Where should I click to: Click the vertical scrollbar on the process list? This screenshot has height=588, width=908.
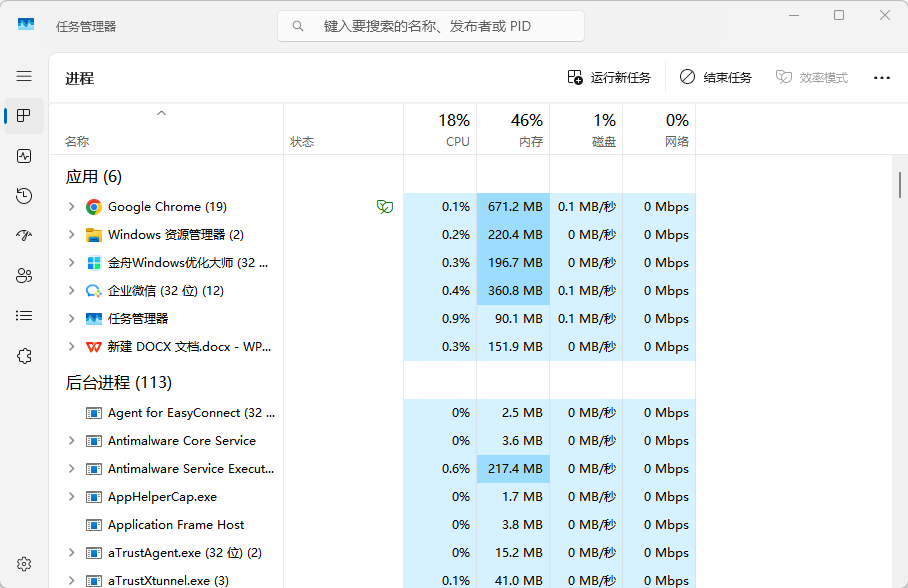[900, 185]
